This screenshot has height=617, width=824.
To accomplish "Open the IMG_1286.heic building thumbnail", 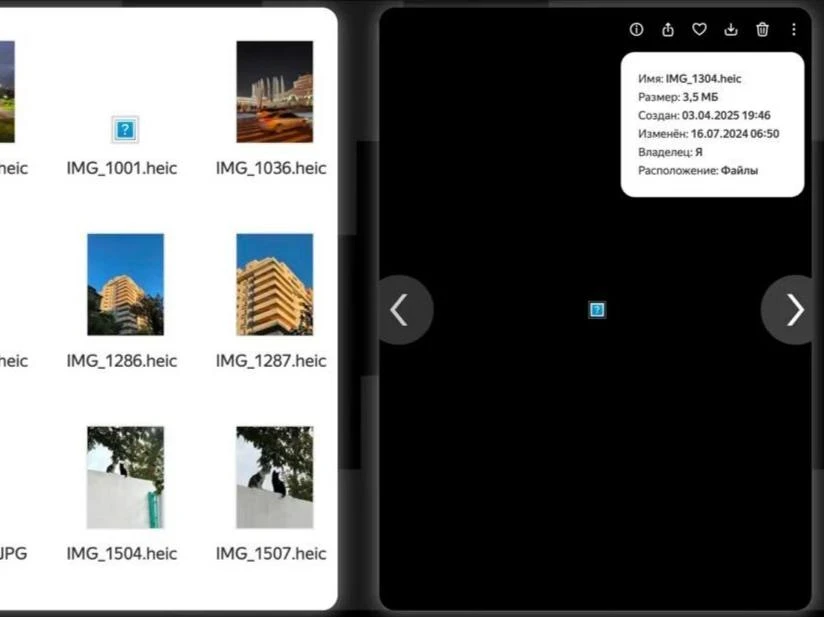I will [x=126, y=284].
